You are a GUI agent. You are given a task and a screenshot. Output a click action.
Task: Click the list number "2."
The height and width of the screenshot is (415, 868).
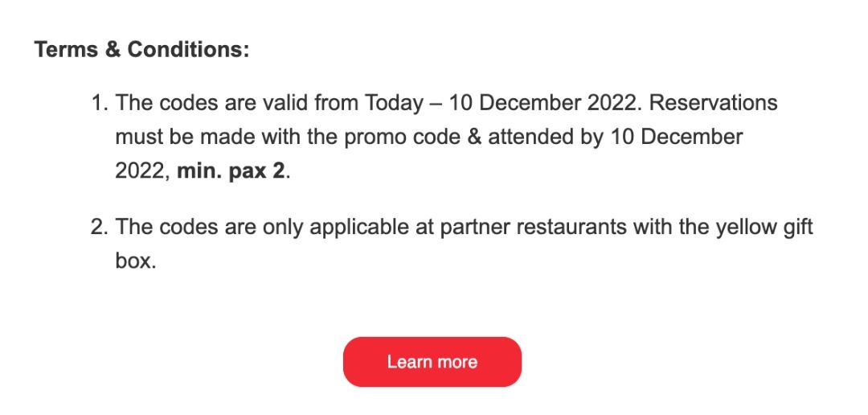100,227
